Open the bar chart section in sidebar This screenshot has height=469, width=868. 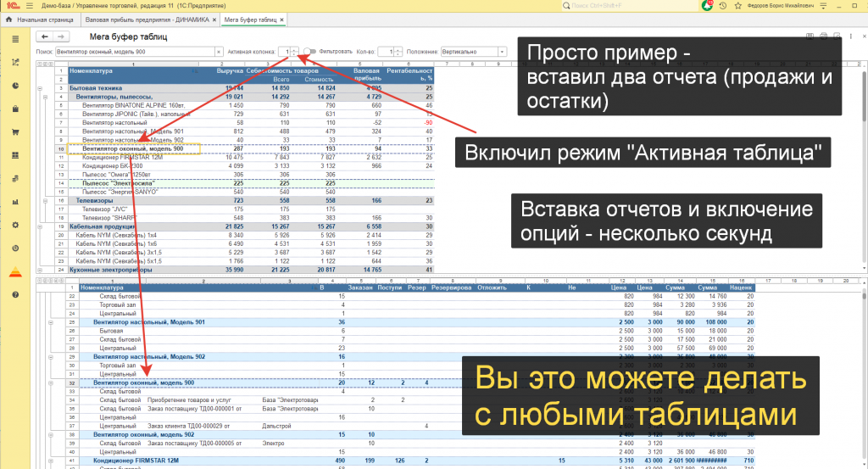point(15,202)
